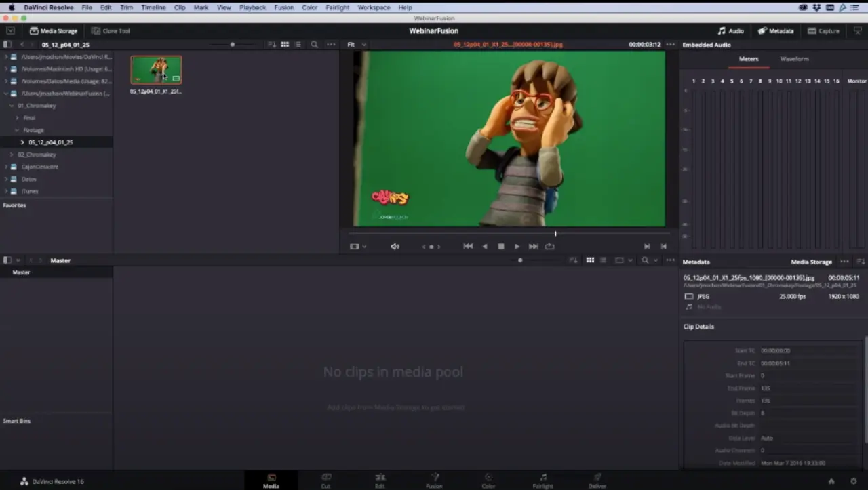The height and width of the screenshot is (490, 868).
Task: Select the green screen clip thumbnail
Action: 156,70
